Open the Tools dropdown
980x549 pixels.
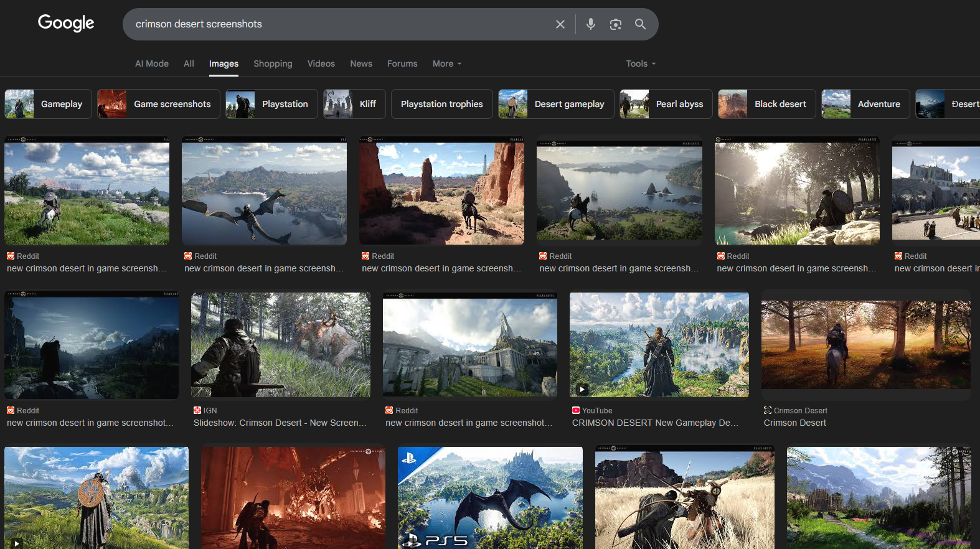coord(640,63)
